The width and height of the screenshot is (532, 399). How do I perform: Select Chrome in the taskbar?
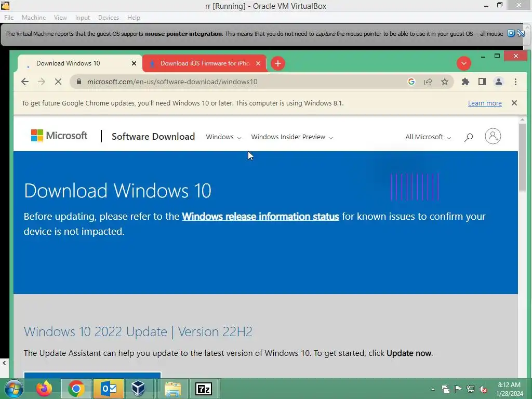pyautogui.click(x=76, y=389)
